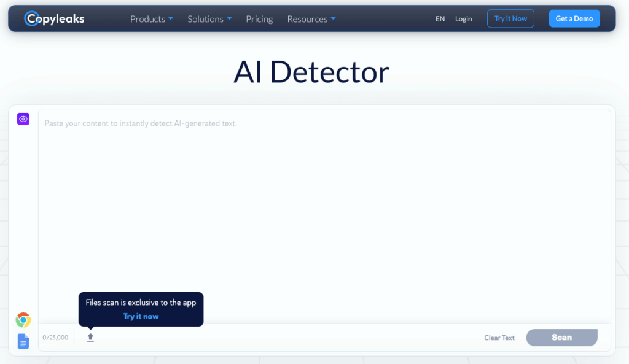This screenshot has height=364, width=629.
Task: Click the Try it Now header button
Action: (x=510, y=18)
